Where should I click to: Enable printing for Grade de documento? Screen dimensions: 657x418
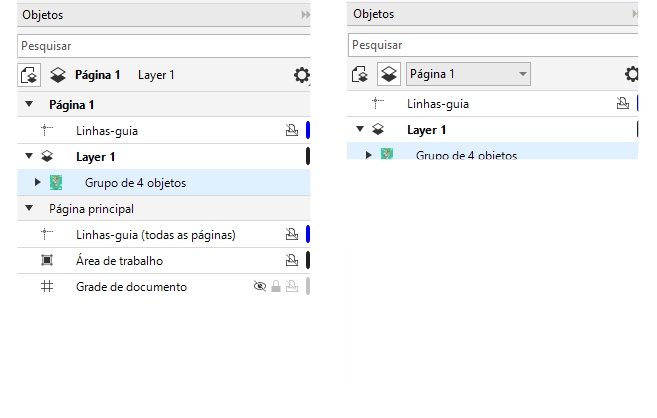tap(291, 287)
